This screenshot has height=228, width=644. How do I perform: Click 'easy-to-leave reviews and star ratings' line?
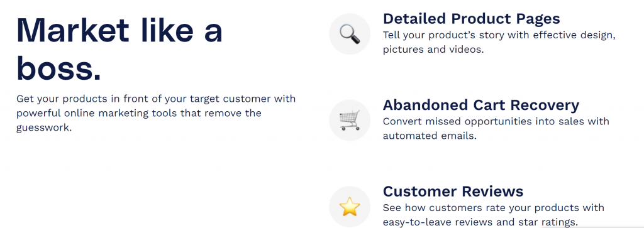click(480, 222)
